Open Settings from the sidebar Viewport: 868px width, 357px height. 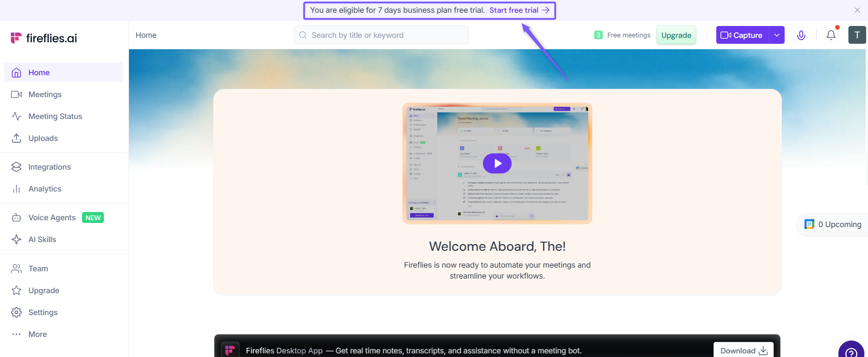pos(63,312)
